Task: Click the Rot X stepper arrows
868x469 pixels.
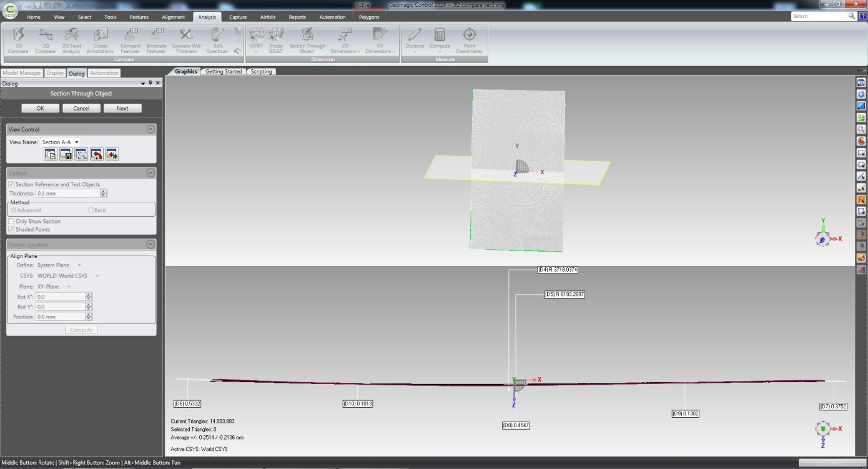Action: (89, 297)
